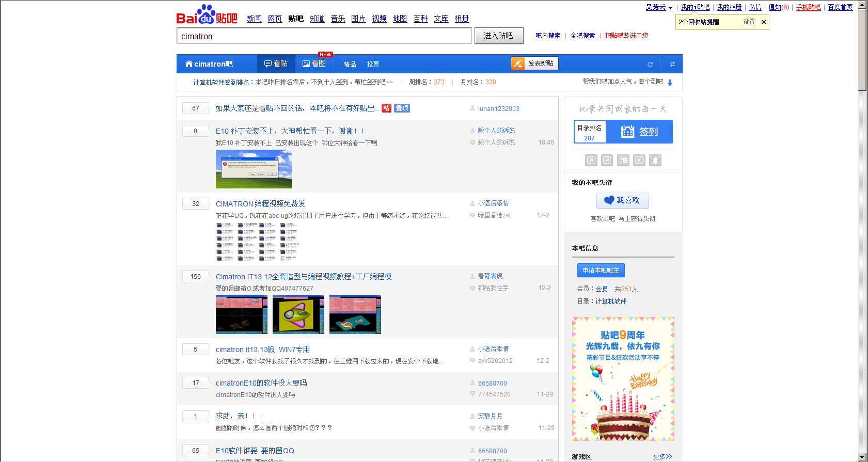Refresh the forum with the reload icon
This screenshot has height=462, width=868.
[650, 65]
